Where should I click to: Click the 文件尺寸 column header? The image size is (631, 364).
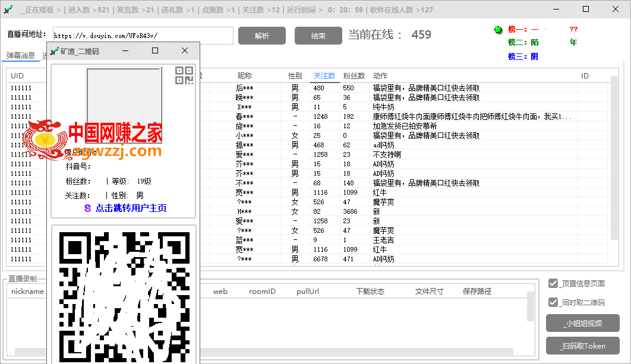tap(430, 291)
